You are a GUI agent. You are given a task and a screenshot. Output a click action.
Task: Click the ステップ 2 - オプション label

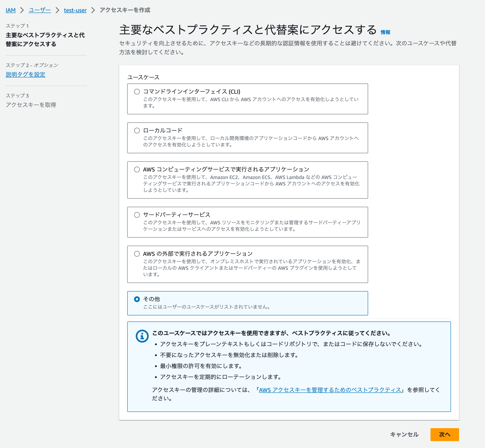point(32,65)
